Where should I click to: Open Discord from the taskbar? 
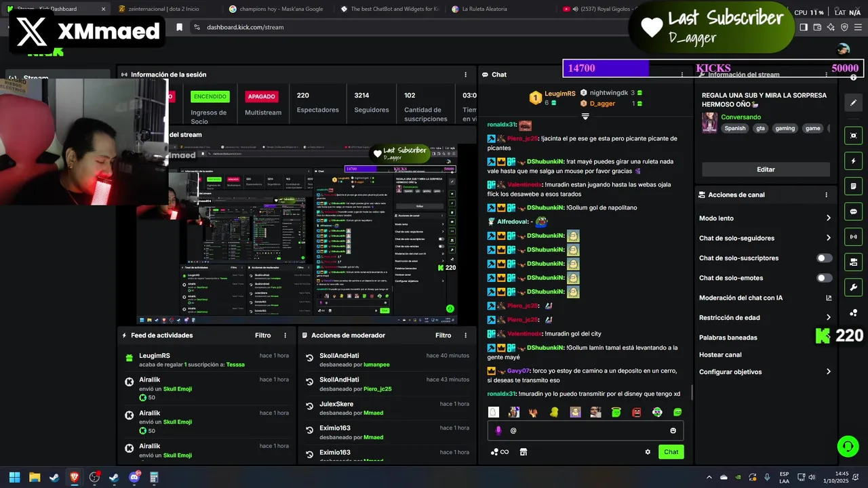134,477
